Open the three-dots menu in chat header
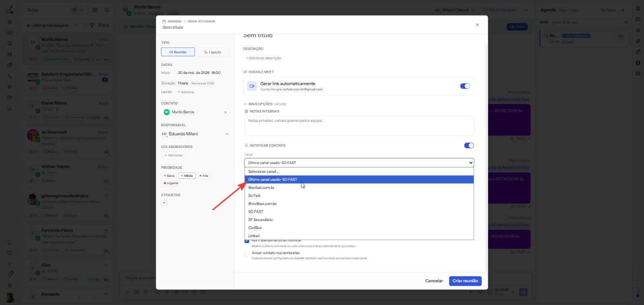The height and width of the screenshot is (305, 644). tap(526, 10)
